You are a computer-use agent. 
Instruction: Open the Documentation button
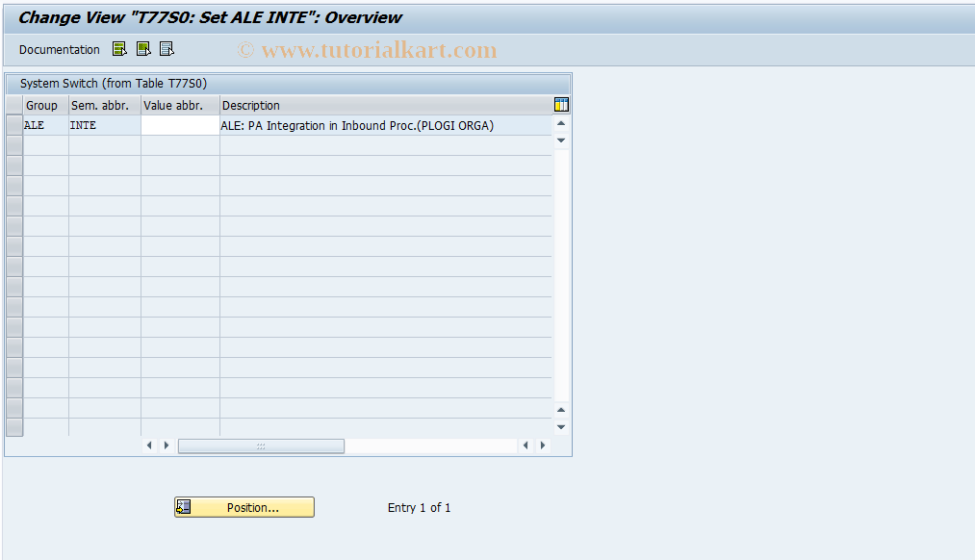click(59, 50)
